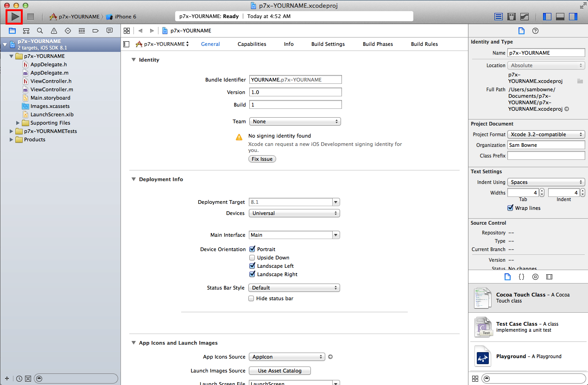Open the Find navigator magnifier icon
Screen dimensions: 588x385
[x=40, y=31]
